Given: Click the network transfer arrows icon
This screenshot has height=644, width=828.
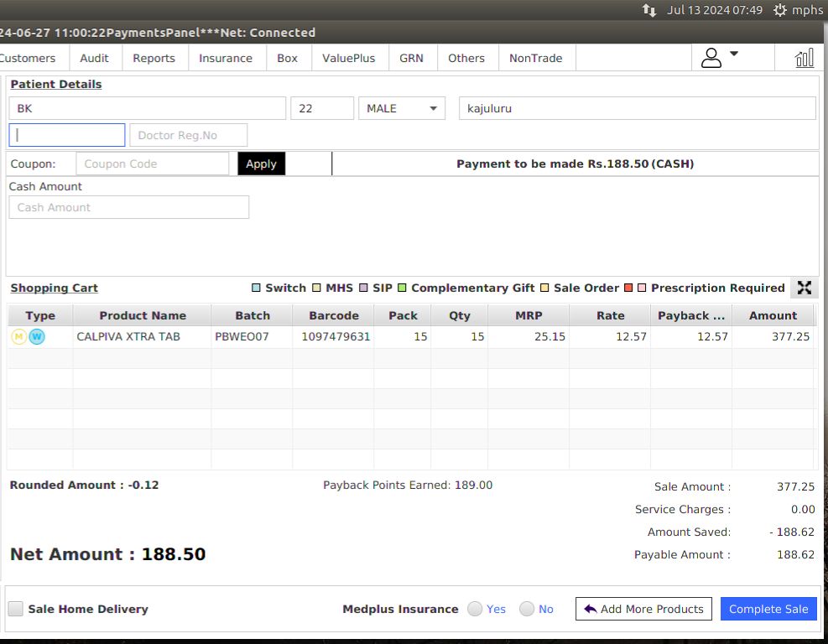Looking at the screenshot, I should [x=649, y=10].
